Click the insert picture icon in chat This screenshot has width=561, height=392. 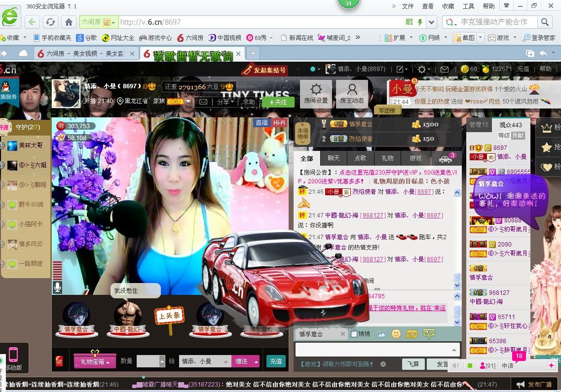[381, 334]
